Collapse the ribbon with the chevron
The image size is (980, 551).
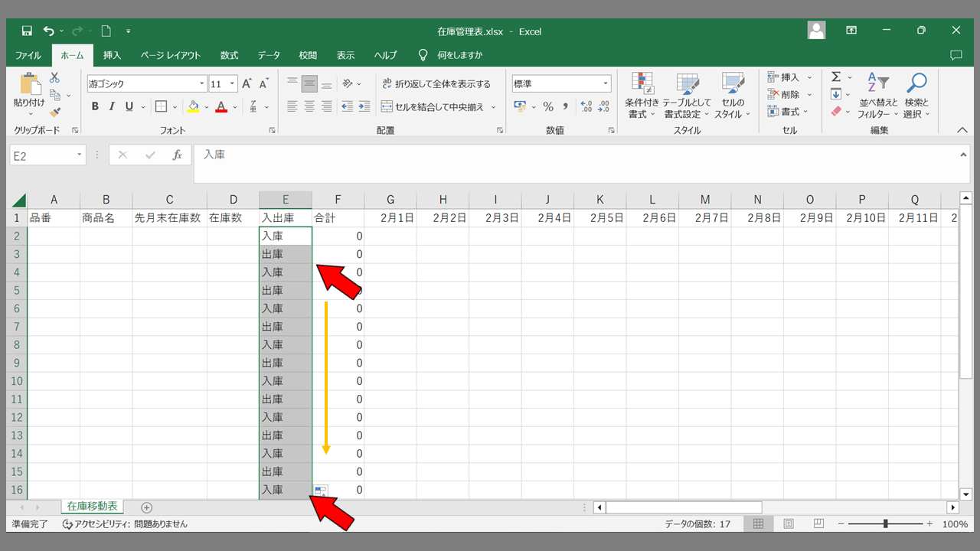point(963,131)
